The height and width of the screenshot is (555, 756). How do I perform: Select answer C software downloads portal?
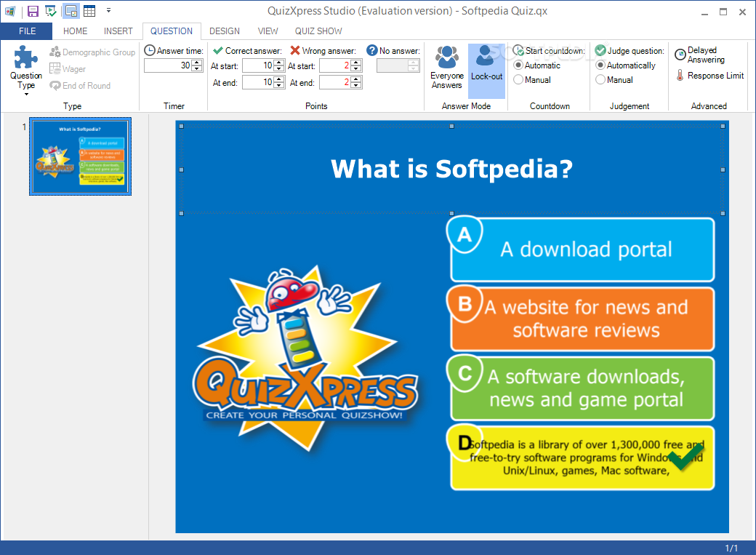[x=582, y=388]
